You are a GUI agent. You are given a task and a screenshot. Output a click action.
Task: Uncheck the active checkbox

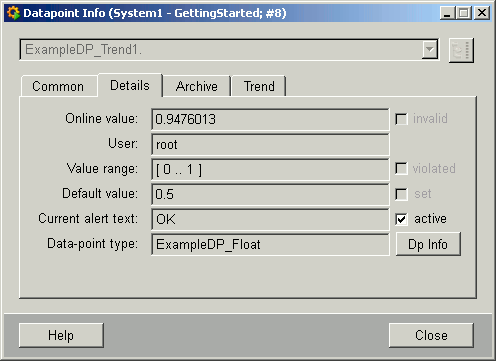point(401,219)
